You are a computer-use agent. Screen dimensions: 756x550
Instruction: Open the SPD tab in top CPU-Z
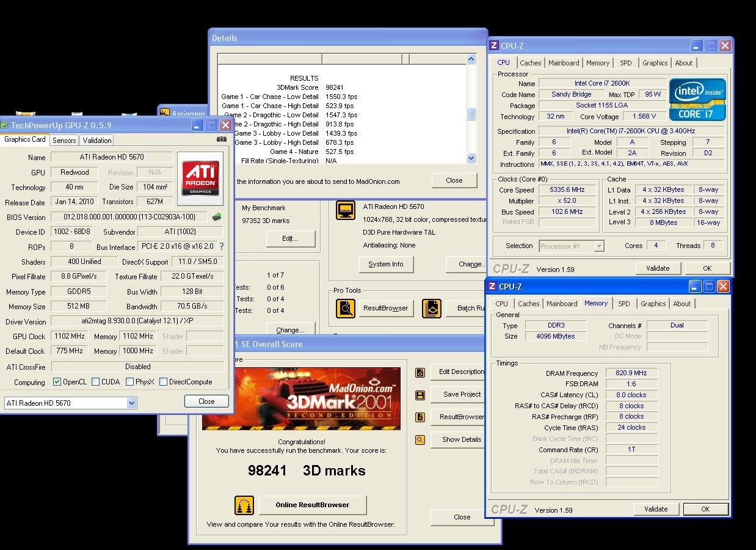[x=626, y=63]
